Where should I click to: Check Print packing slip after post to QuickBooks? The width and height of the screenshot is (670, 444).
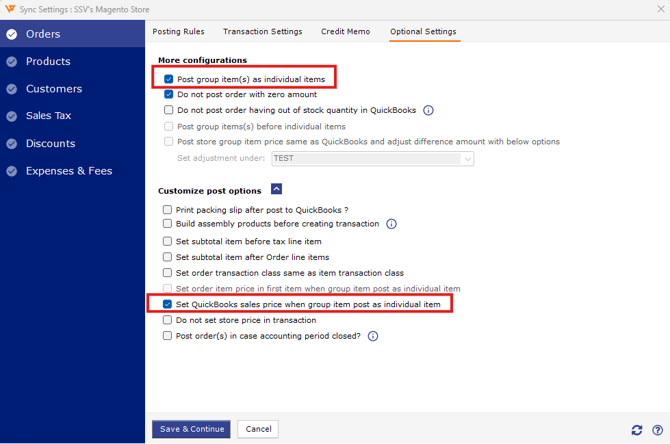[168, 209]
